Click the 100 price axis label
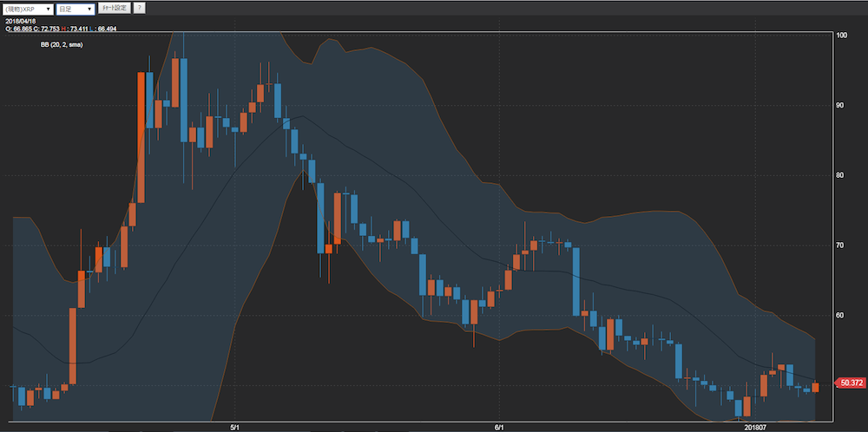Image resolution: width=868 pixels, height=432 pixels. click(842, 36)
